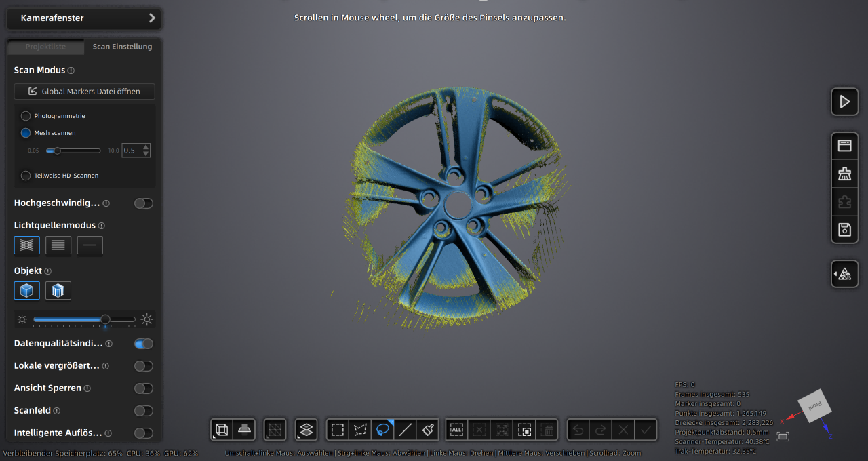Click the Select All icon

tap(456, 429)
